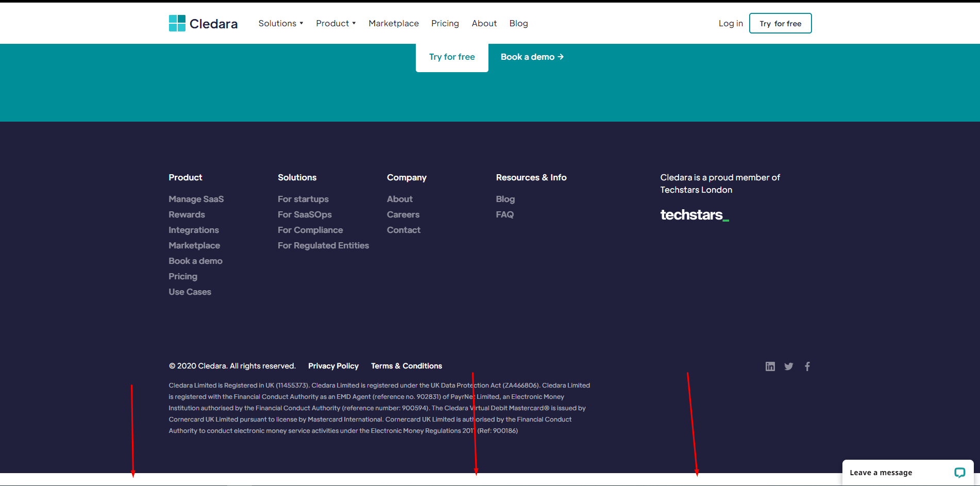The image size is (980, 486).
Task: Open For Compliance footer link
Action: 310,230
